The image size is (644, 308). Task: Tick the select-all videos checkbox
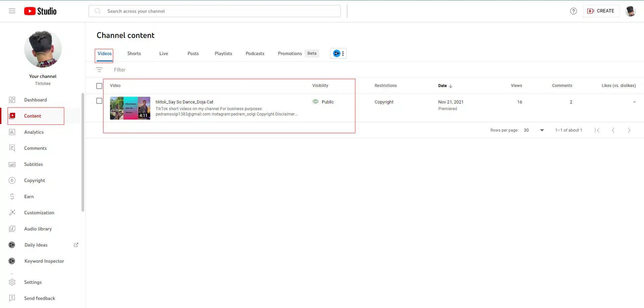99,86
